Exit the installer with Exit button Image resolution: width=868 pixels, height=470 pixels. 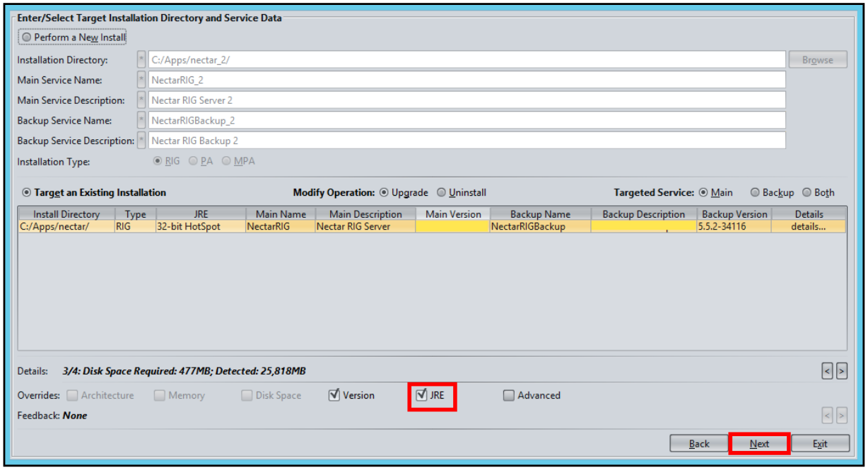820,444
